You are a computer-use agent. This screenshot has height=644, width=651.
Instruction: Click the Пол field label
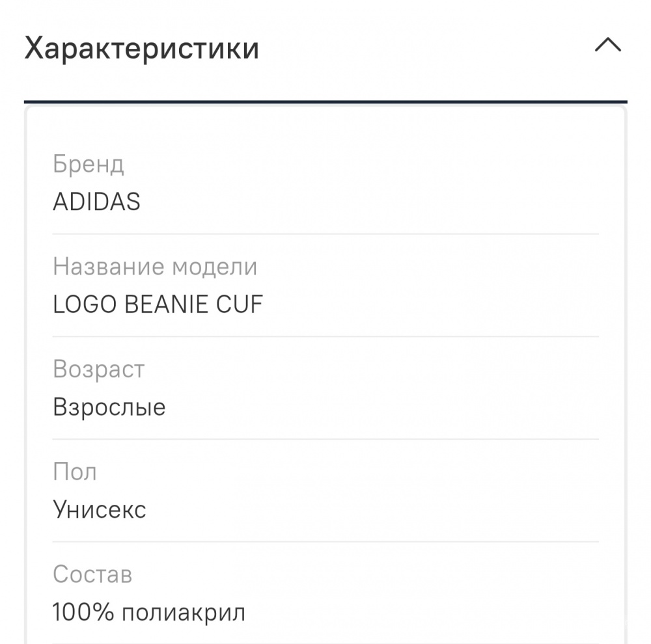point(74,472)
